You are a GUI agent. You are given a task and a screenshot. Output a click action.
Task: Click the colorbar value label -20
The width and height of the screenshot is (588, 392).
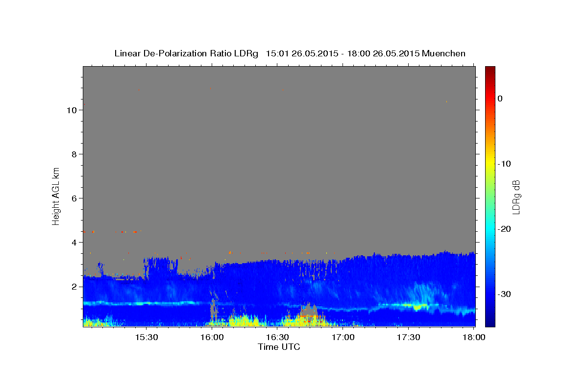[x=504, y=229]
